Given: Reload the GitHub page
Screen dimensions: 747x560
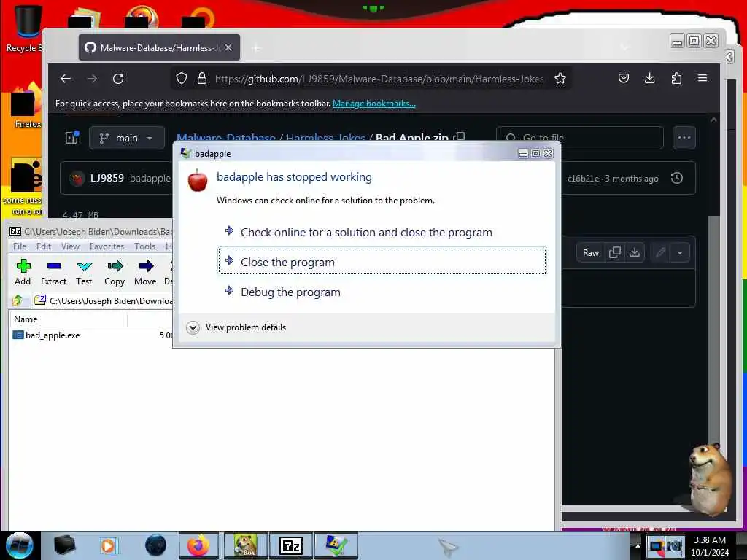Looking at the screenshot, I should click(x=118, y=79).
